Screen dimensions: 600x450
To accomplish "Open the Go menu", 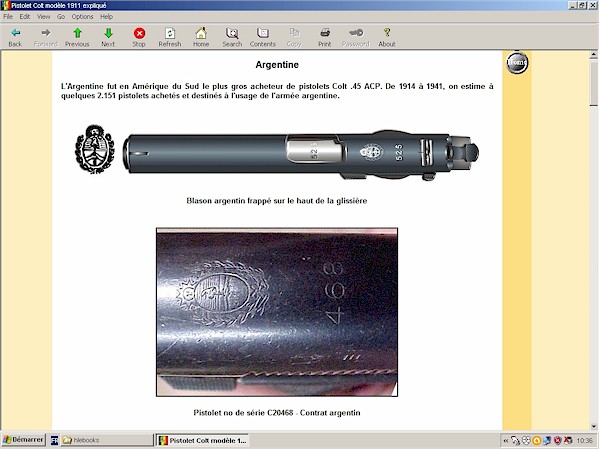I will pos(61,16).
